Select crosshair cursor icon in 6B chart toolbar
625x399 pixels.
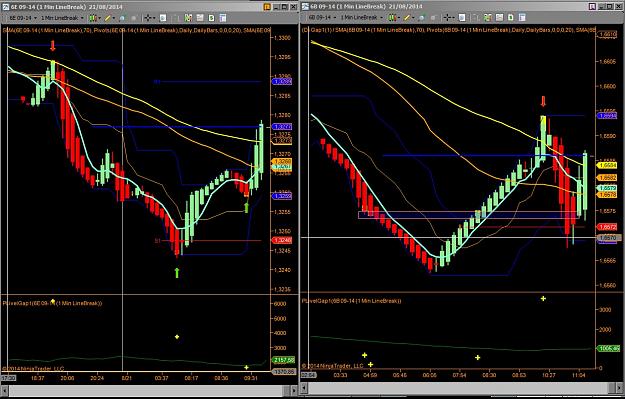(447, 18)
